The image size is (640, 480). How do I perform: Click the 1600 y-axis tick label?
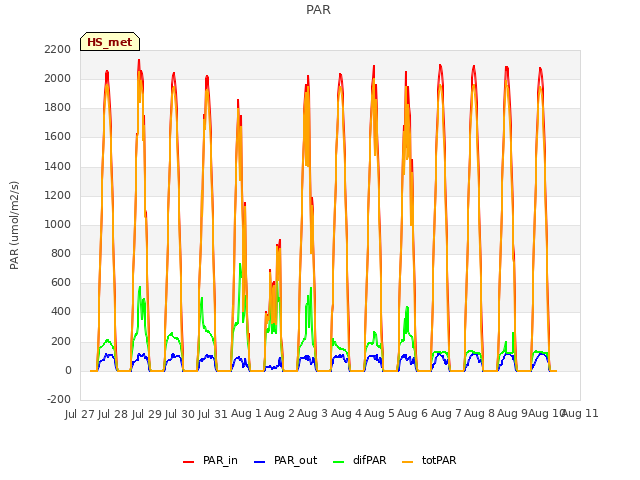pyautogui.click(x=58, y=137)
